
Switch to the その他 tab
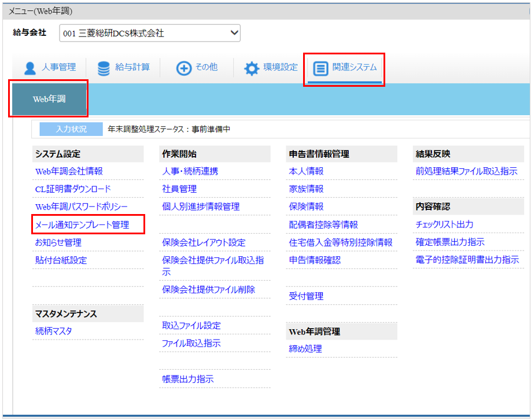[197, 68]
